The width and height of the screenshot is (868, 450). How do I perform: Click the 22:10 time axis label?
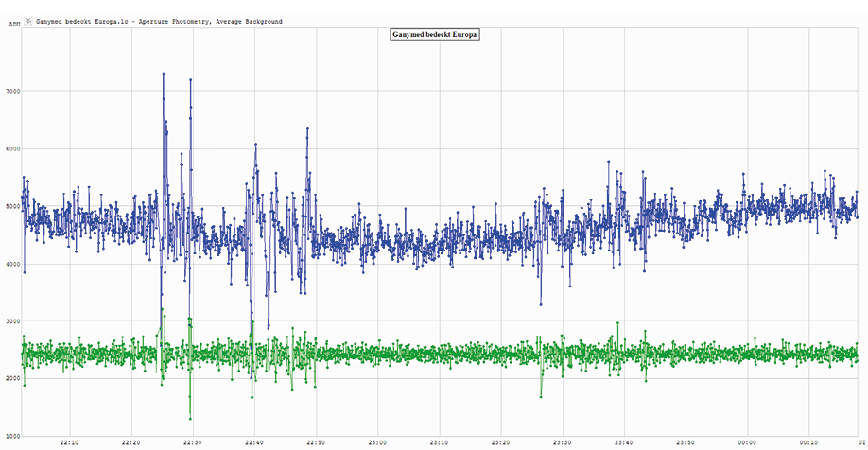point(69,441)
